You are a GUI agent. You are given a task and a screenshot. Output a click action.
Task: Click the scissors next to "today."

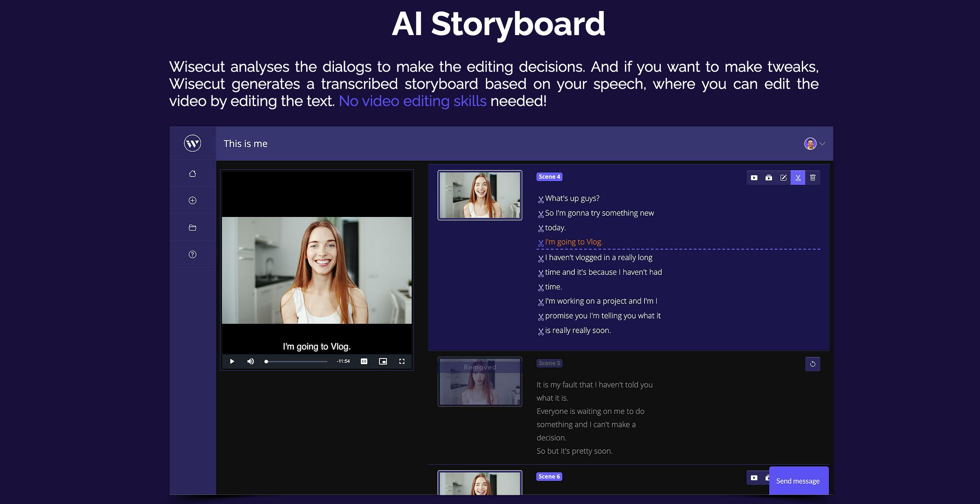point(541,229)
